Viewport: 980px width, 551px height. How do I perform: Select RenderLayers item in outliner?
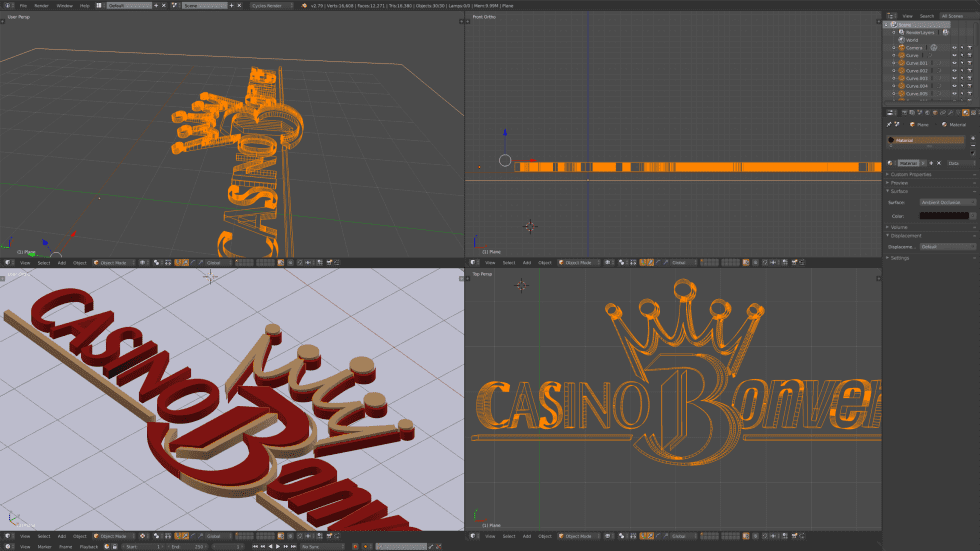click(x=919, y=32)
